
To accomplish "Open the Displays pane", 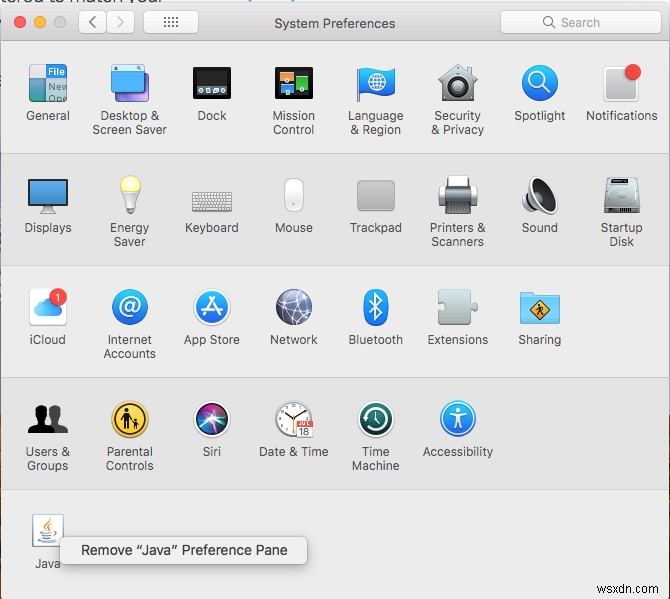I will coord(47,196).
